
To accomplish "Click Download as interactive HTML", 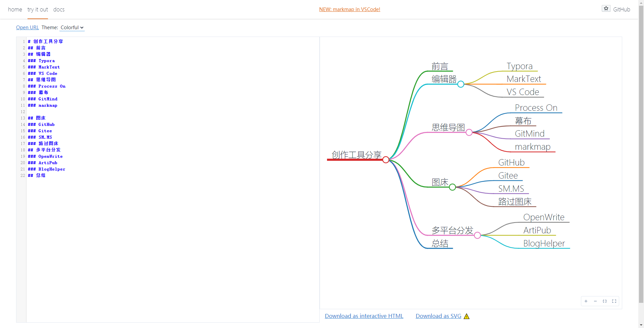I will [364, 316].
